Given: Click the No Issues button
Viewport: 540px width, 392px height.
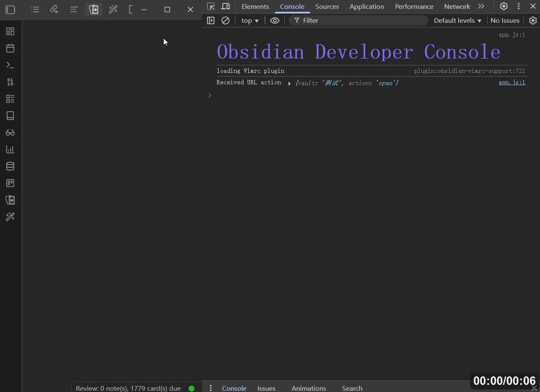Looking at the screenshot, I should point(505,20).
